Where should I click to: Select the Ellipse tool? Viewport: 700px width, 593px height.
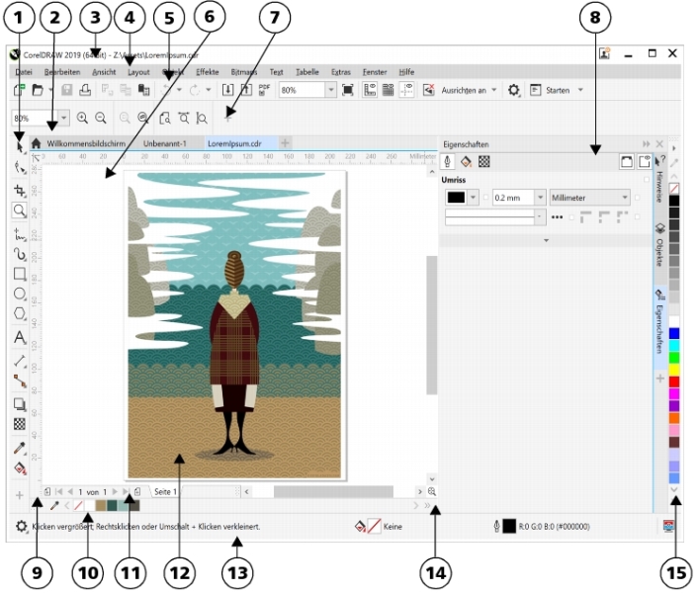coord(20,294)
